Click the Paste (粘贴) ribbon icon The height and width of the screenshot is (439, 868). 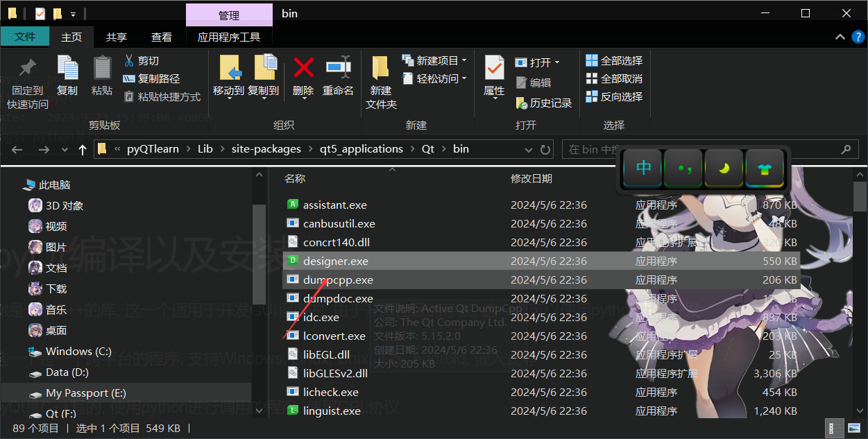[x=102, y=68]
